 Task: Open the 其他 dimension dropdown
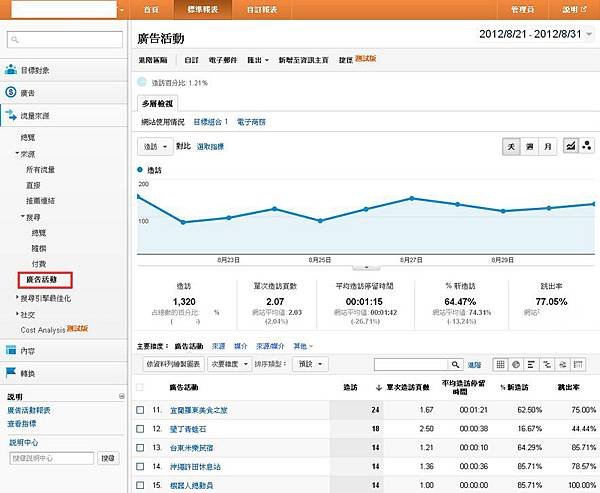point(303,346)
